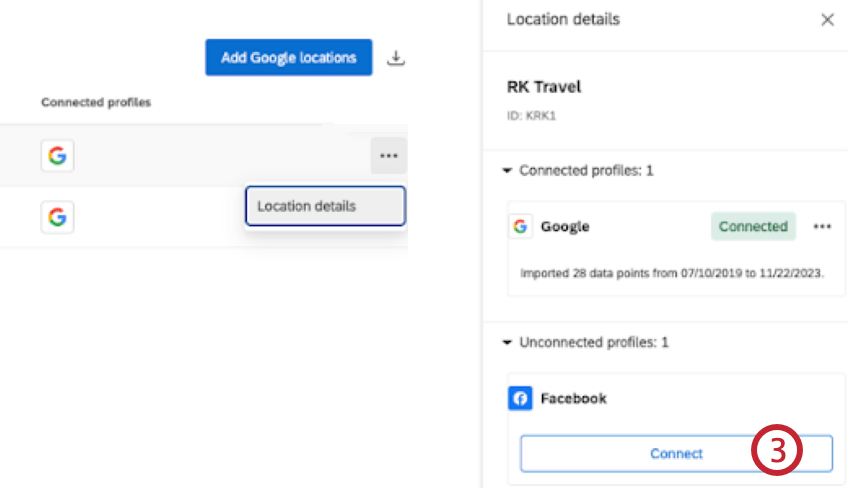This screenshot has height=488, width=850.
Task: Connect the Facebook profile
Action: click(x=676, y=453)
